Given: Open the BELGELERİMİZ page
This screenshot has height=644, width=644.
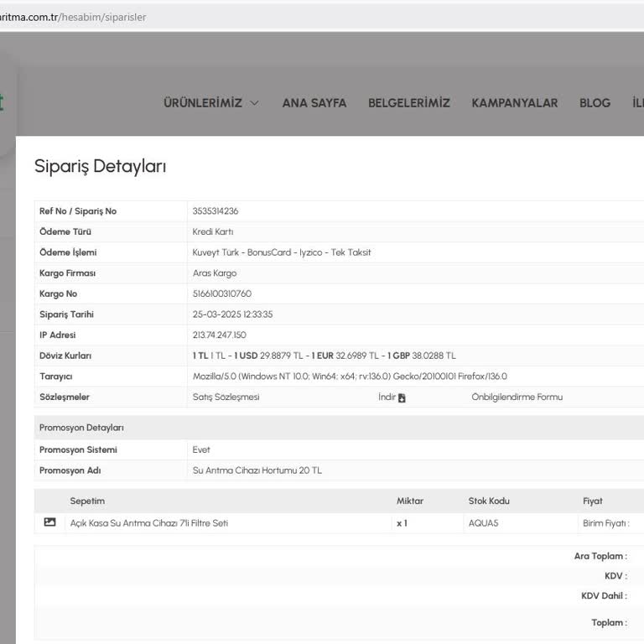Looking at the screenshot, I should [x=408, y=103].
